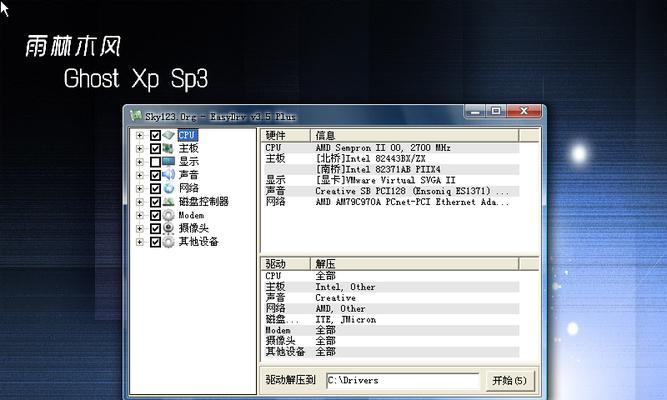Expand the 主板 tree node
This screenshot has height=400, width=667.
click(x=140, y=149)
